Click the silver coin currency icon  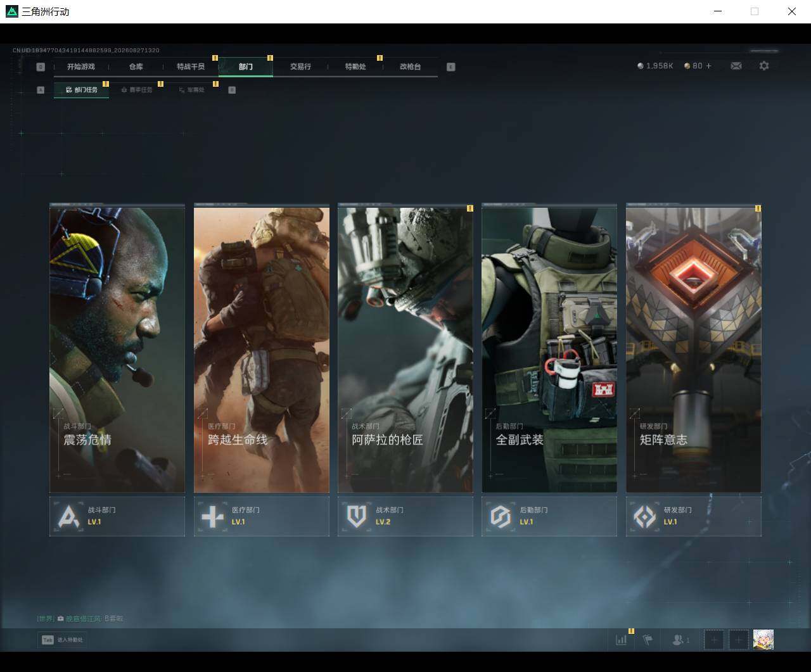pos(641,66)
